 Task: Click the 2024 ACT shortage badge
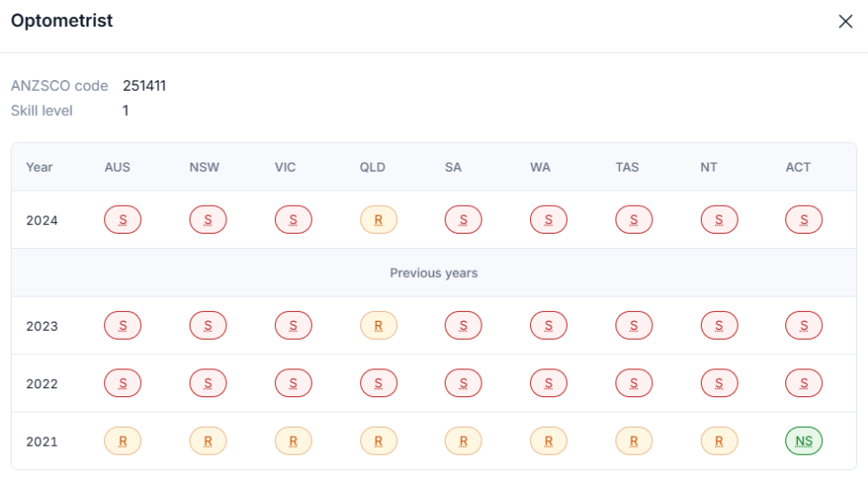point(803,220)
